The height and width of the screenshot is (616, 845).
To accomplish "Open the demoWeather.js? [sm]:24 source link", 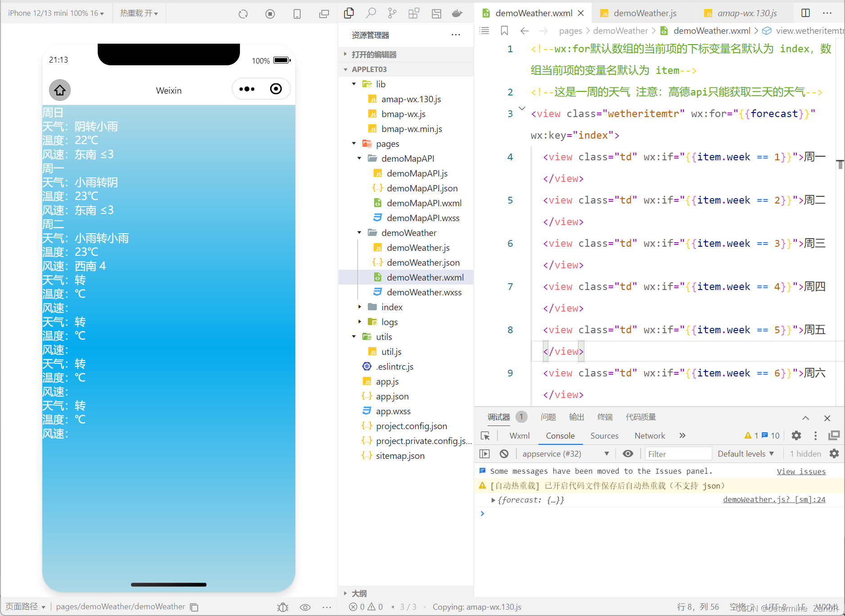I will pyautogui.click(x=774, y=500).
